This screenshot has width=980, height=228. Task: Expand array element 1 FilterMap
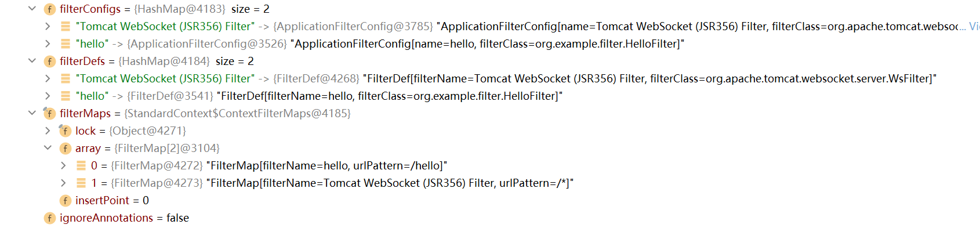point(64,183)
